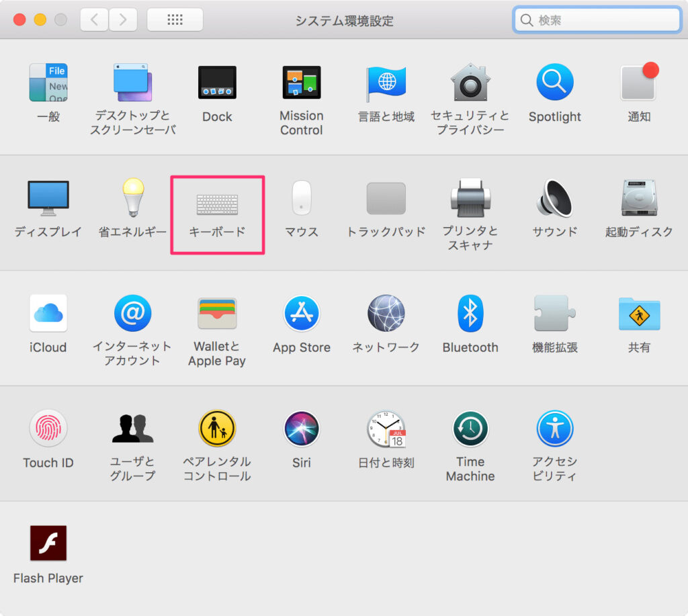Screen dimensions: 688x616
Task: Open アクセシビリティ preferences
Action: (x=554, y=429)
